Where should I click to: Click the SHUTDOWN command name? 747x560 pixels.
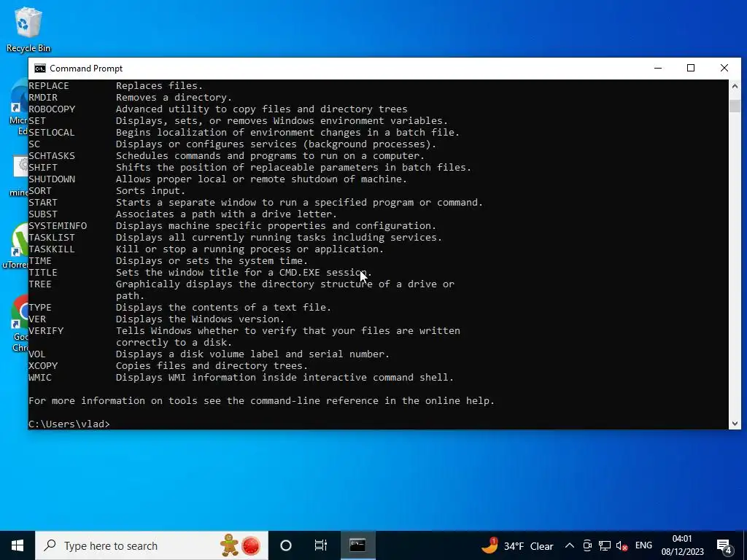(x=52, y=179)
